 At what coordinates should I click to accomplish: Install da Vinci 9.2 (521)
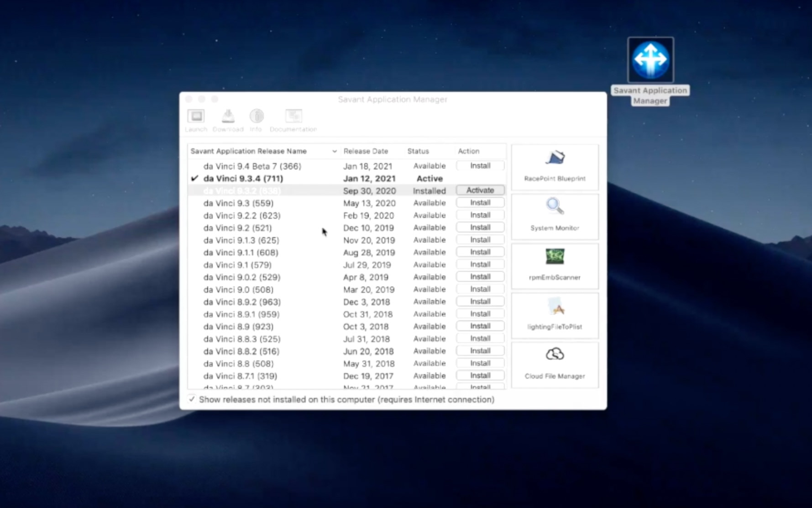pyautogui.click(x=480, y=227)
